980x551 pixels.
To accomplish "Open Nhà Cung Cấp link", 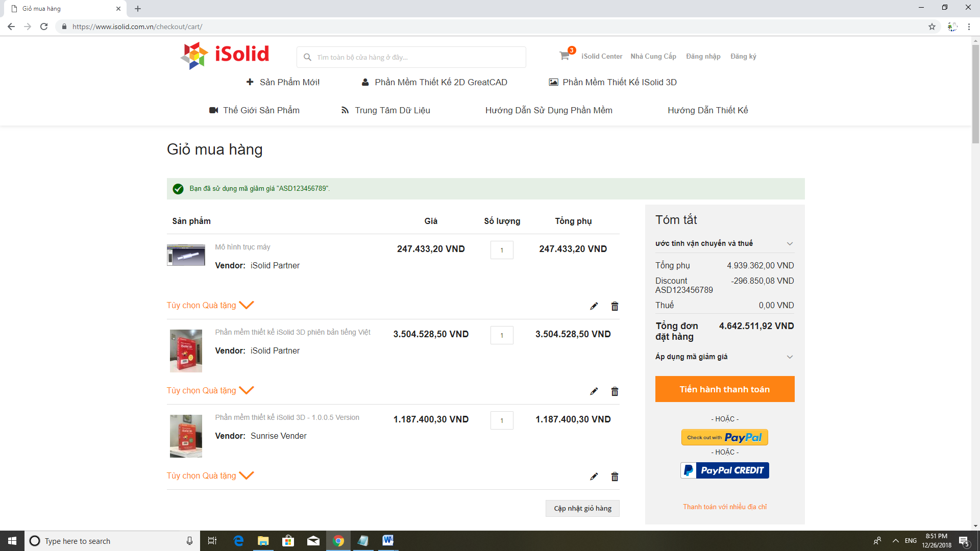I will tap(653, 56).
